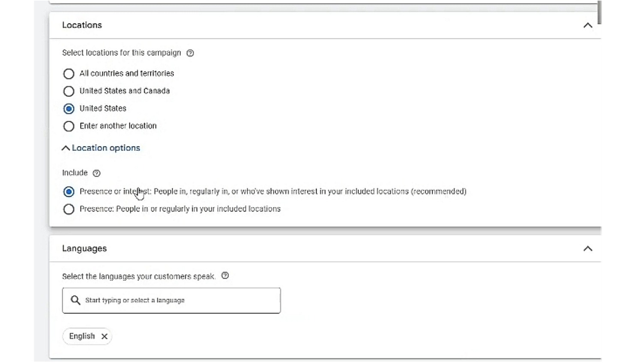This screenshot has width=643, height=364.
Task: Click the magnifier icon in language search
Action: [75, 300]
